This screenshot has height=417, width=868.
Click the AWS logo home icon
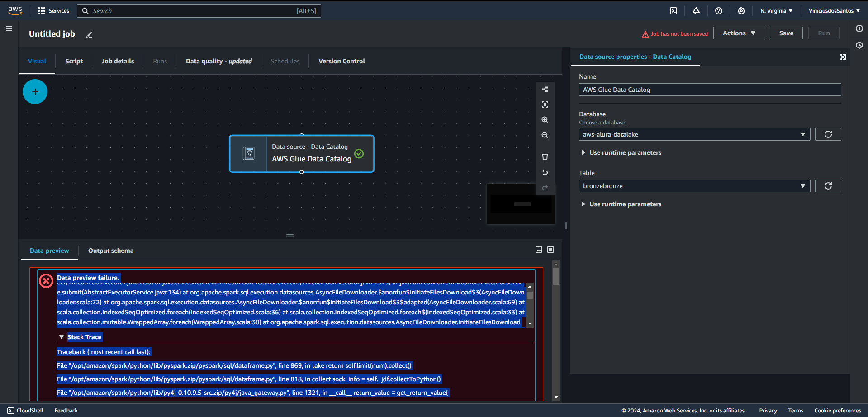click(x=15, y=10)
